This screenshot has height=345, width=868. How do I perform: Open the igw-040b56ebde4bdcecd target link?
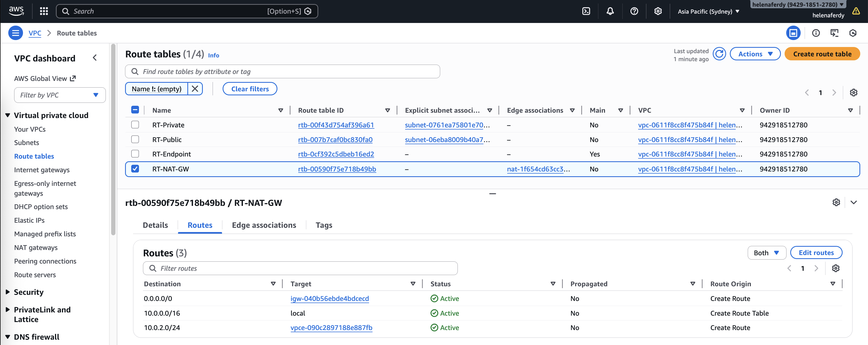pyautogui.click(x=330, y=299)
